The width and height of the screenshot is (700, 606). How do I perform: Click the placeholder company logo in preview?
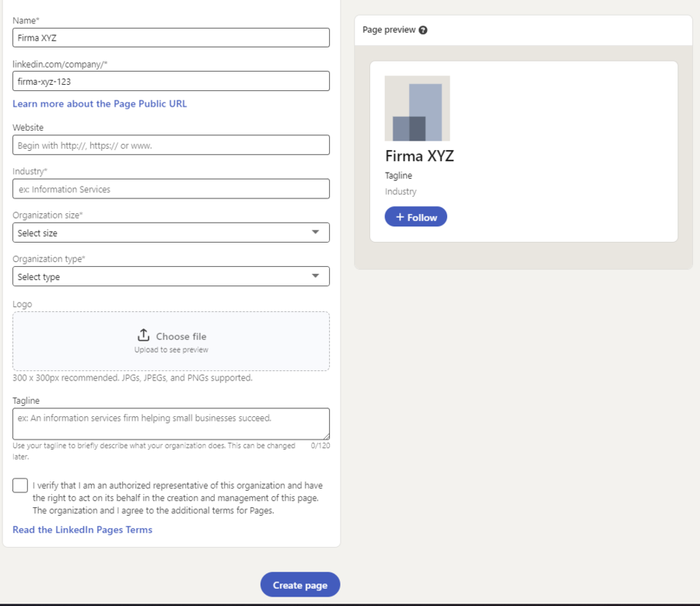pyautogui.click(x=417, y=108)
